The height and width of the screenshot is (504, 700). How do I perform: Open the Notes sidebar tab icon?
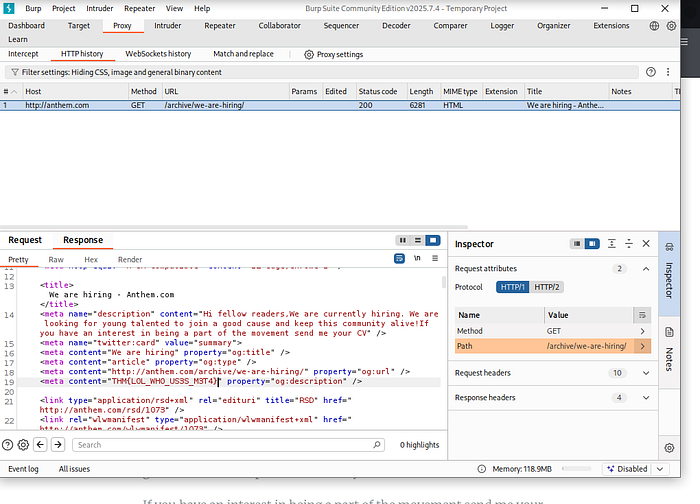[669, 332]
